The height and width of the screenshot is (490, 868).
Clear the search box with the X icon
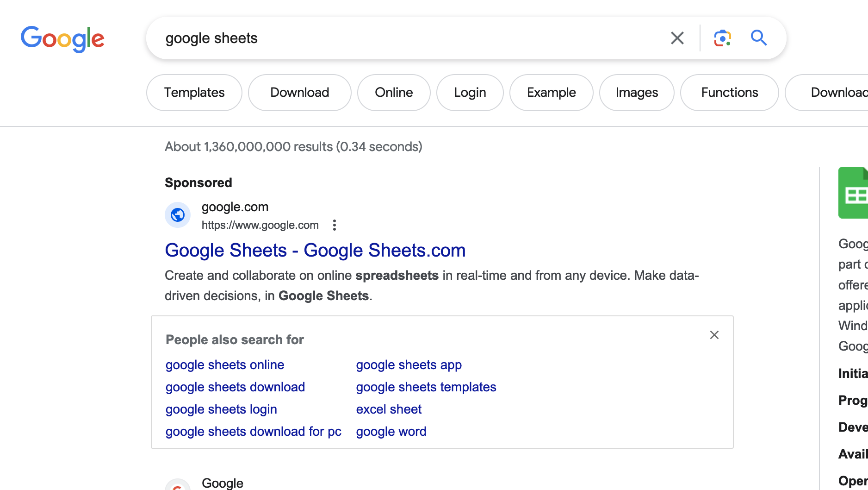(677, 38)
